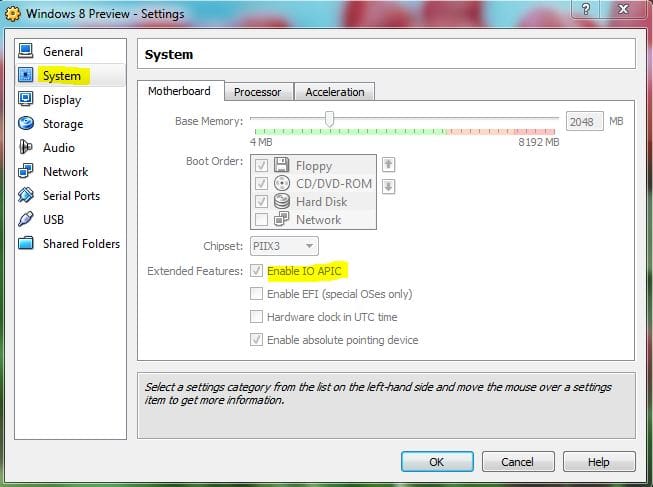This screenshot has height=487, width=653.
Task: Select the CD/DVD-ROM row label in Boot Order
Action: [334, 183]
